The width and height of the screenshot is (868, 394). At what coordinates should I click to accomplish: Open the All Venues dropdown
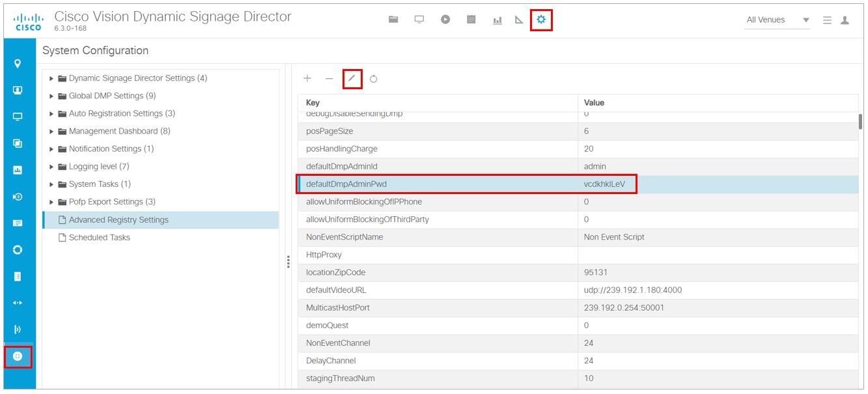(777, 20)
